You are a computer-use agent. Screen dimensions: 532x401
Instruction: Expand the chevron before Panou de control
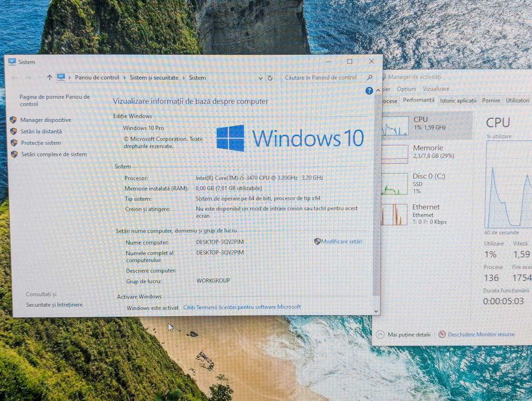tap(69, 78)
